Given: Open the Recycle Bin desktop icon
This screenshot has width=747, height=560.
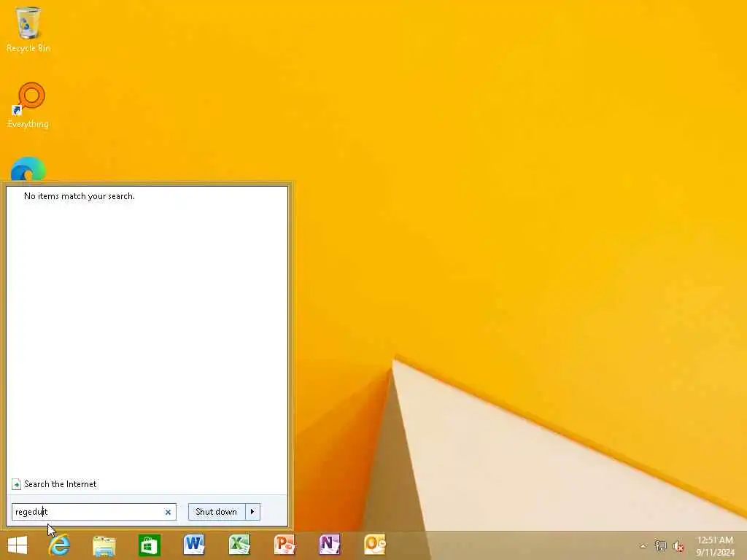Looking at the screenshot, I should 28,29.
